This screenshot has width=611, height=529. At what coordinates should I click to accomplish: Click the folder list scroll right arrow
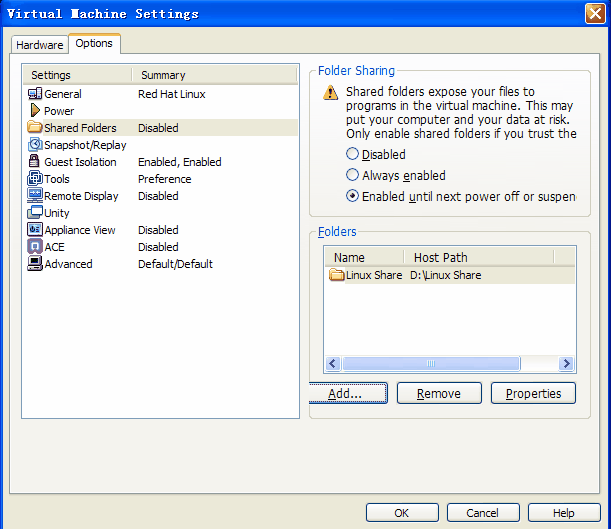566,364
